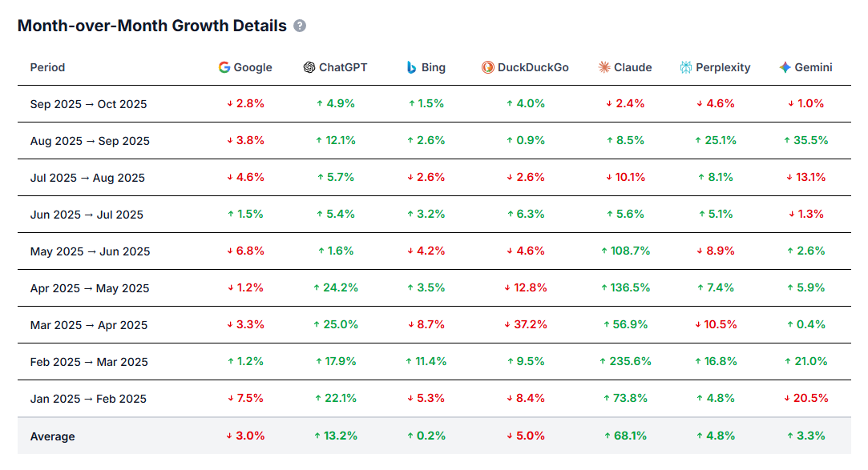Click the DuckDuckGo logo icon
Screen dimensions: 868x470
488,67
